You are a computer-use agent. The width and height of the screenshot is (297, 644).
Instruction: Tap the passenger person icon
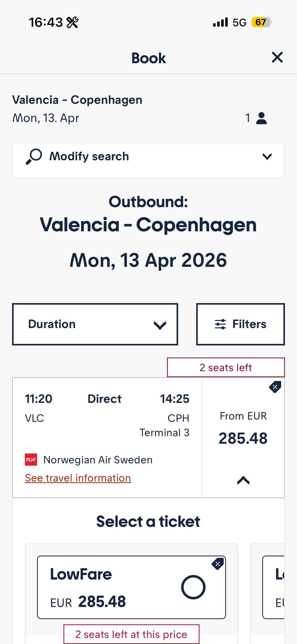click(261, 118)
